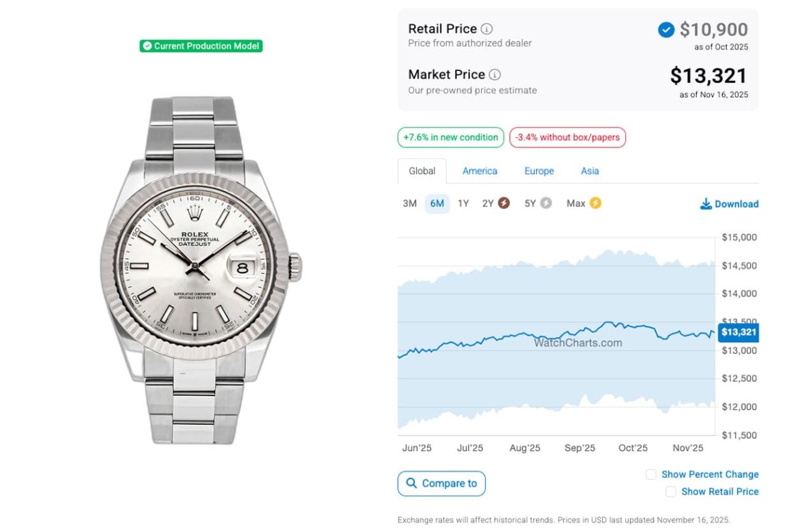
Task: Switch to the America tab
Action: (480, 171)
